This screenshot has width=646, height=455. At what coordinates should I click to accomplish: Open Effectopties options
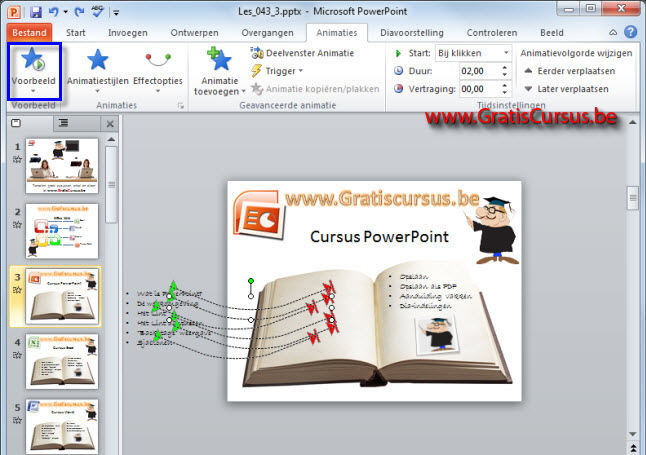click(x=158, y=69)
